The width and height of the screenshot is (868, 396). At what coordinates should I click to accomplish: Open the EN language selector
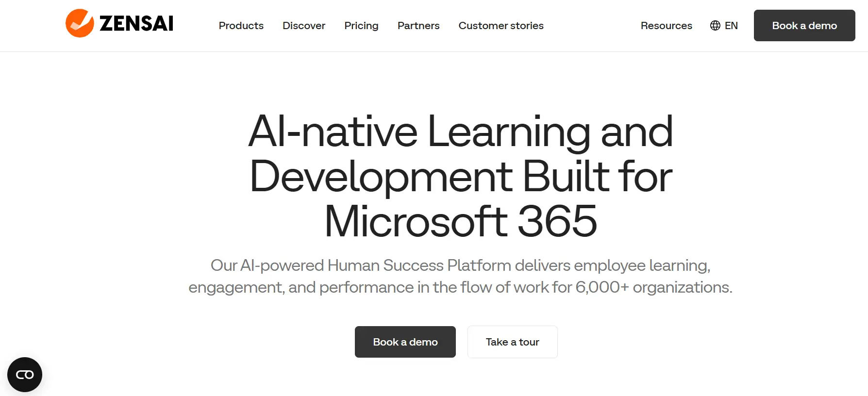pos(724,25)
